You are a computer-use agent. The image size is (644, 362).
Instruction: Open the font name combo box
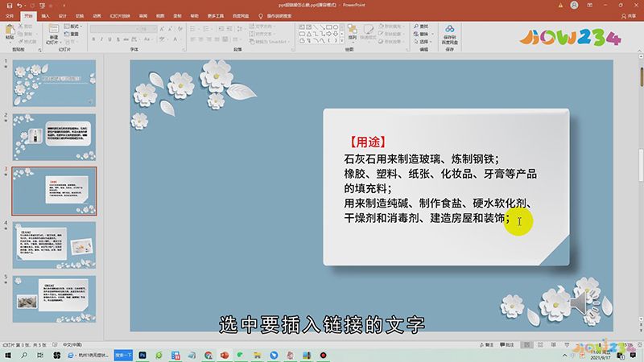(x=114, y=29)
